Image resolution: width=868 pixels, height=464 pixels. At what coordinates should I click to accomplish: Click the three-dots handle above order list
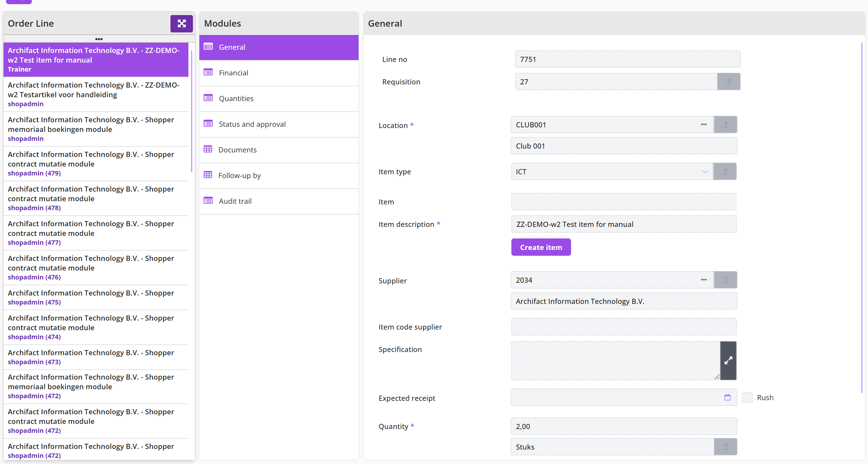(x=99, y=39)
